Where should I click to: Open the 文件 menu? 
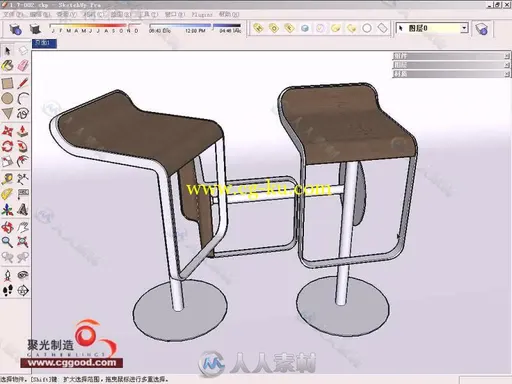[13, 15]
